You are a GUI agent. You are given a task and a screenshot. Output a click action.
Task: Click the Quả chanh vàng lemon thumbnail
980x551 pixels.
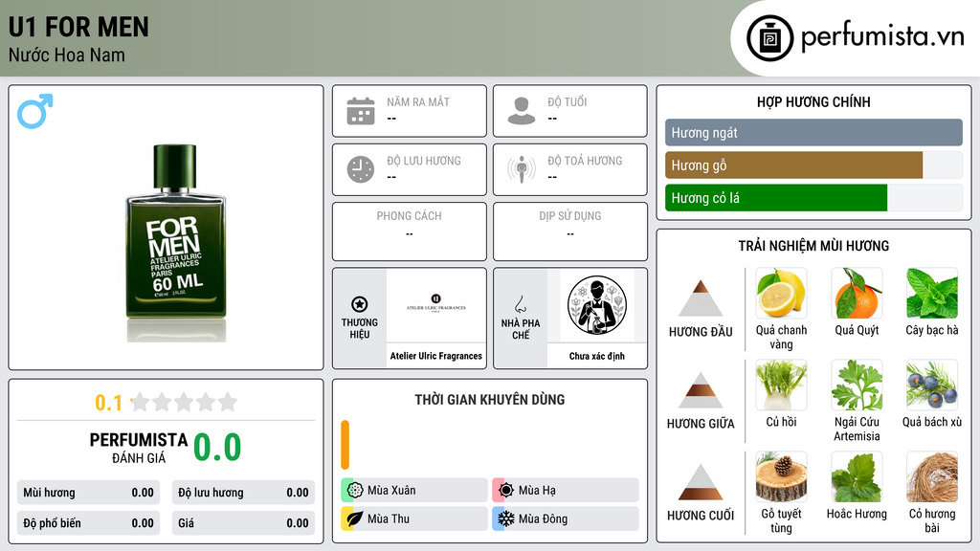(x=781, y=294)
